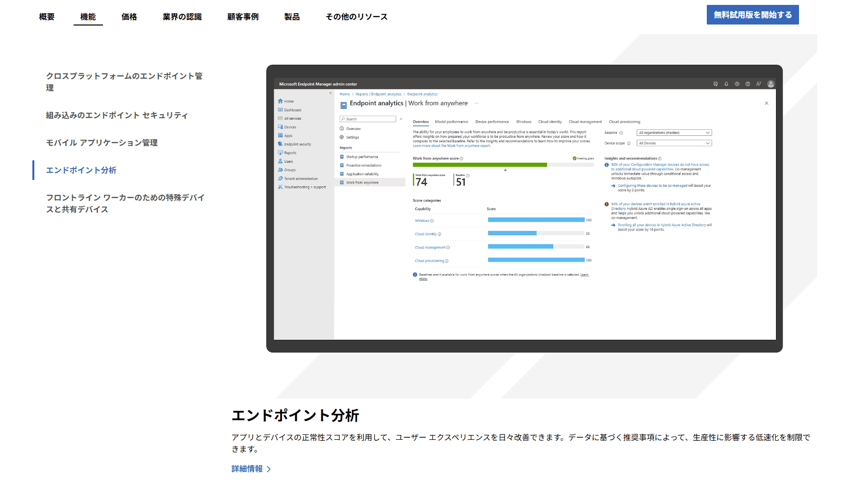The height and width of the screenshot is (504, 851).
Task: Click the Search field in the blade menu
Action: [x=368, y=119]
